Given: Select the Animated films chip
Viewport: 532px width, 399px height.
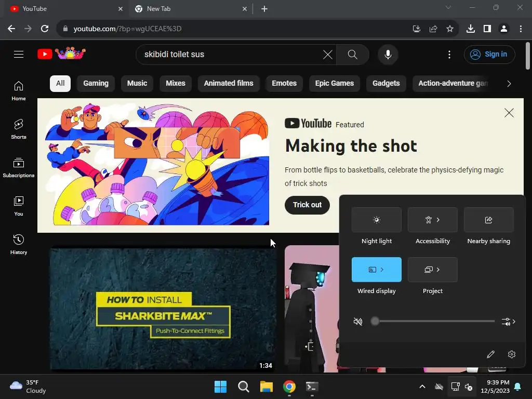Looking at the screenshot, I should 229,84.
